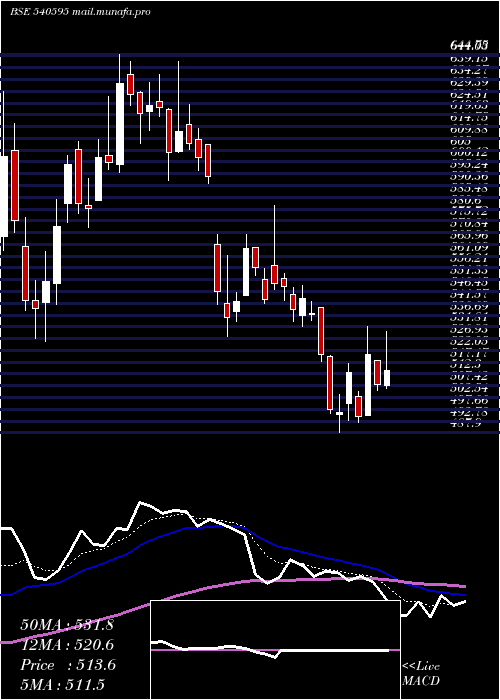Click the '522.05' price axis label

pos(469,342)
